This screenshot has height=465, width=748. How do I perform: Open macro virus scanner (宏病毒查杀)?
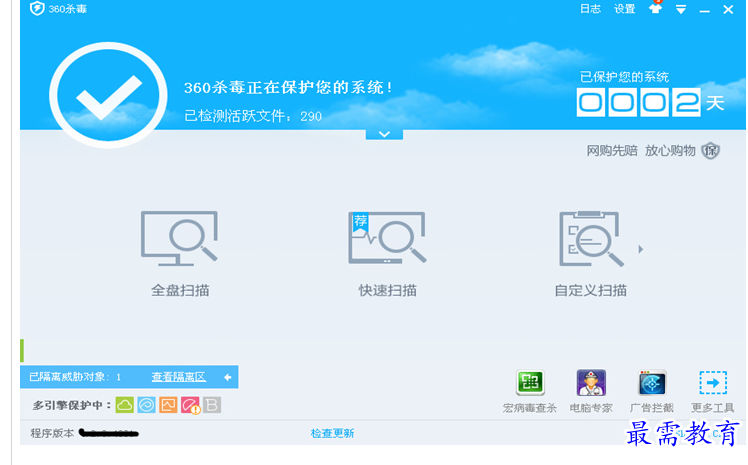click(530, 391)
